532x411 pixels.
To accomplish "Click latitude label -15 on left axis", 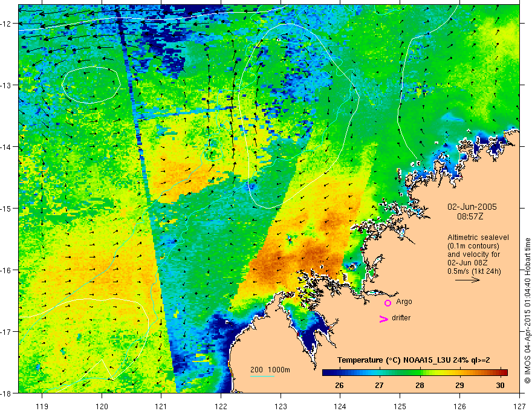I will coord(7,208).
